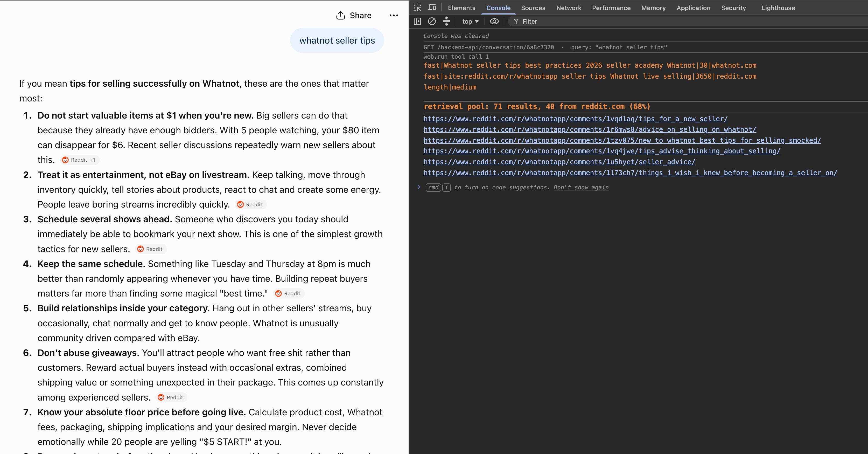Click the 'retrieval pool: 71 results' log line
The image size is (868, 454).
pos(537,107)
